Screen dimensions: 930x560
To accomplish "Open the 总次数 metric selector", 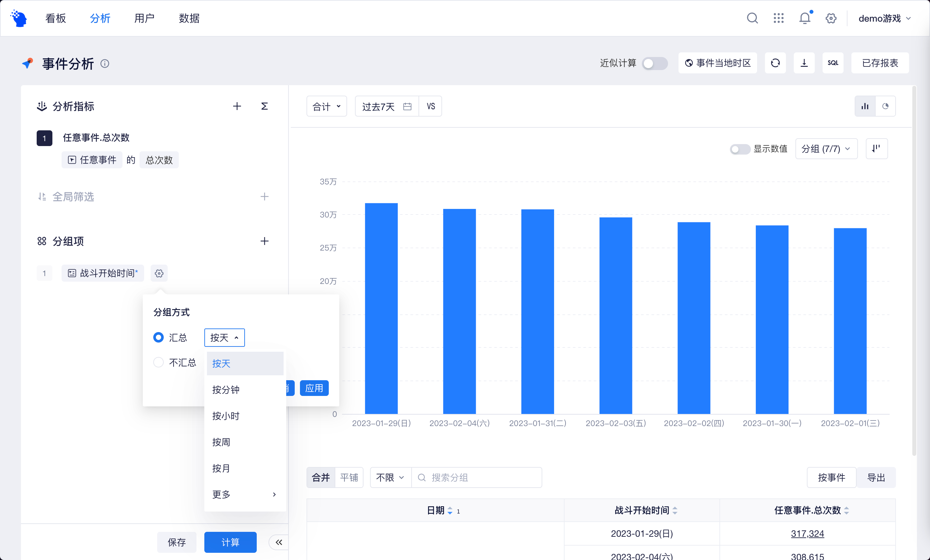I will pos(159,160).
